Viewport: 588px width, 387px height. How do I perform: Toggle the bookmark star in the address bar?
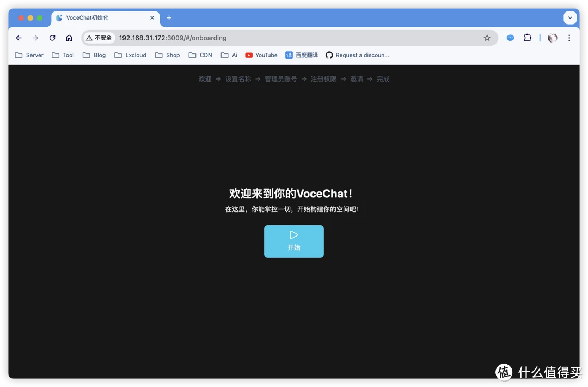487,38
